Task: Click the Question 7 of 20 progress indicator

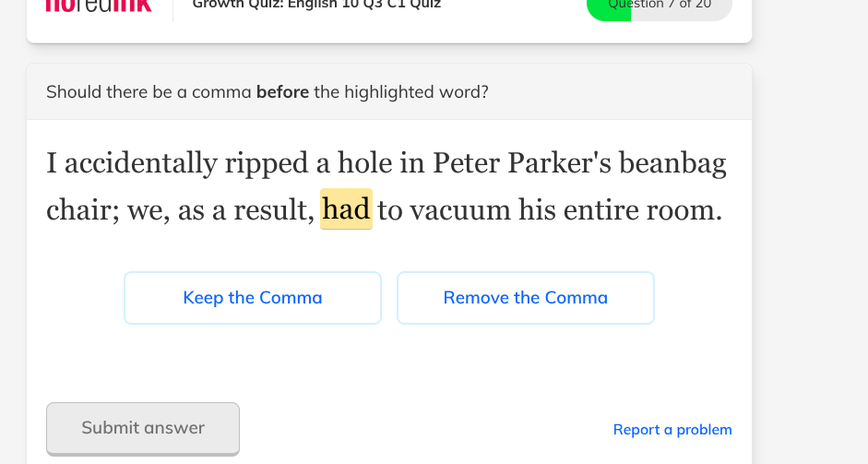Action: [x=660, y=6]
